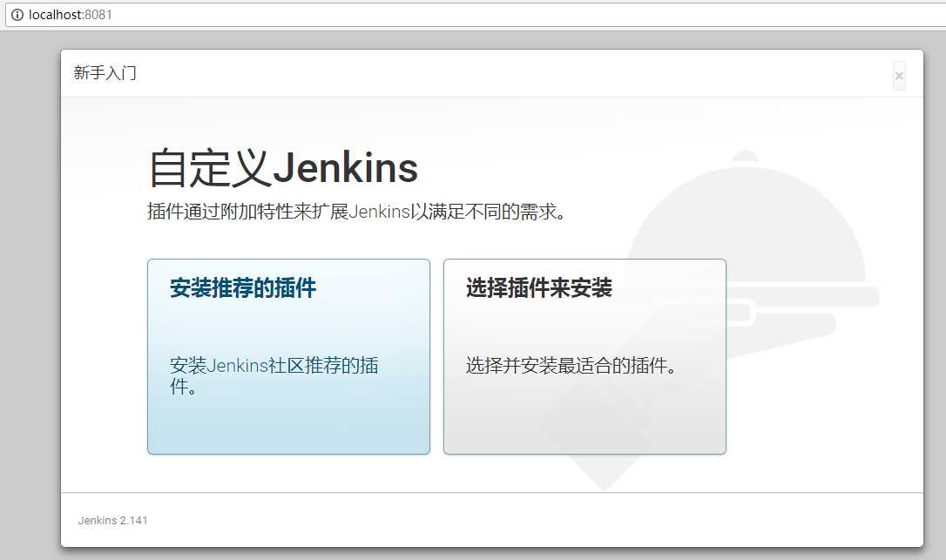Click the info icon in the address bar

point(16,15)
